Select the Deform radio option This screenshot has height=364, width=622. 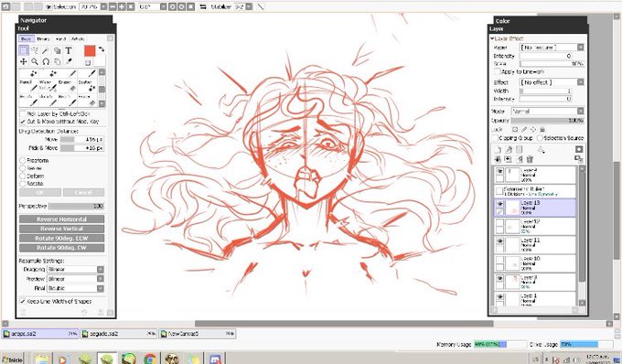pos(23,176)
